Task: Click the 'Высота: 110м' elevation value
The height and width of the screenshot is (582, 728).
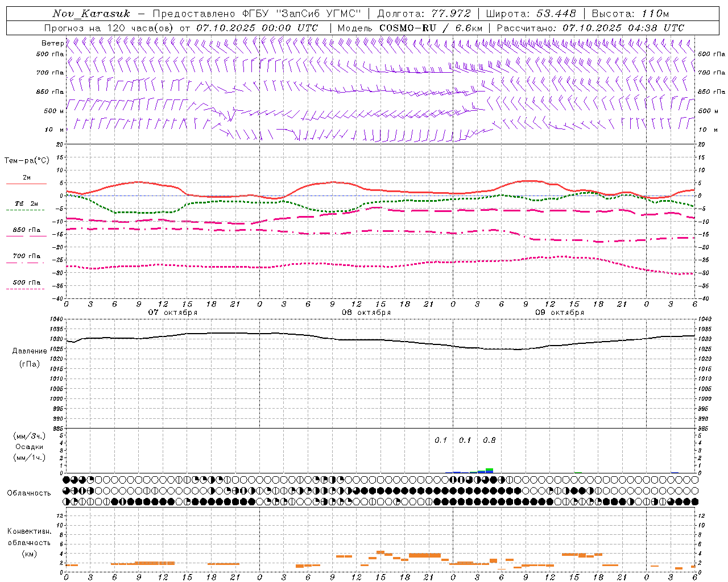Action: (x=630, y=14)
